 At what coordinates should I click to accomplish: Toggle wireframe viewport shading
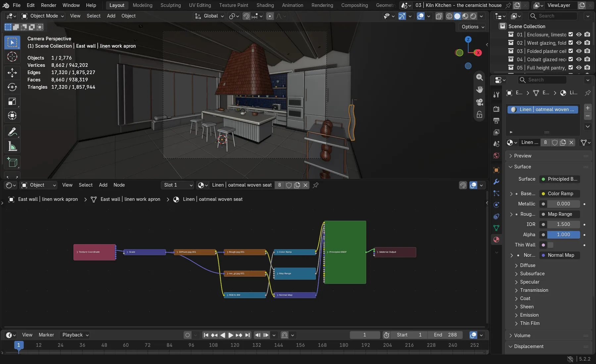coord(449,16)
